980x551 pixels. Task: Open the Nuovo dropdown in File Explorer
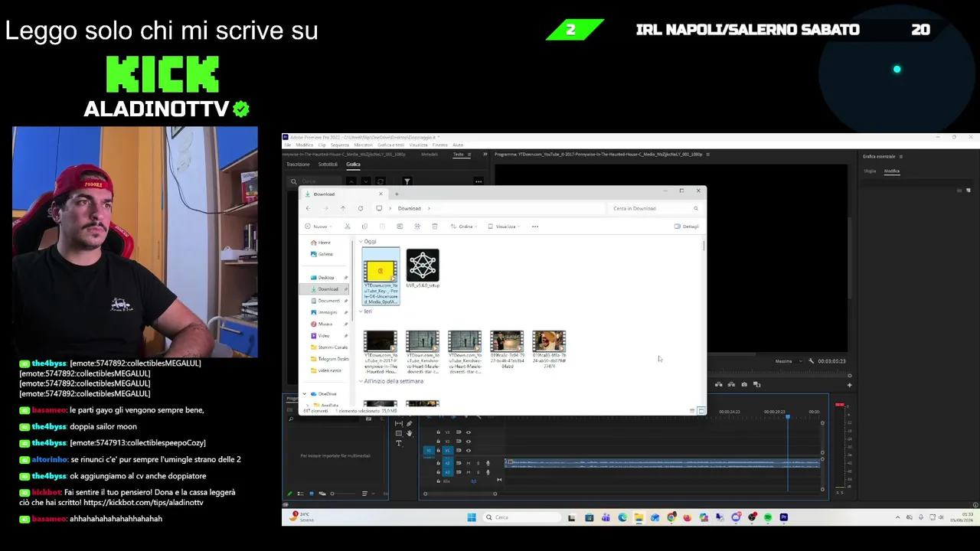[318, 227]
